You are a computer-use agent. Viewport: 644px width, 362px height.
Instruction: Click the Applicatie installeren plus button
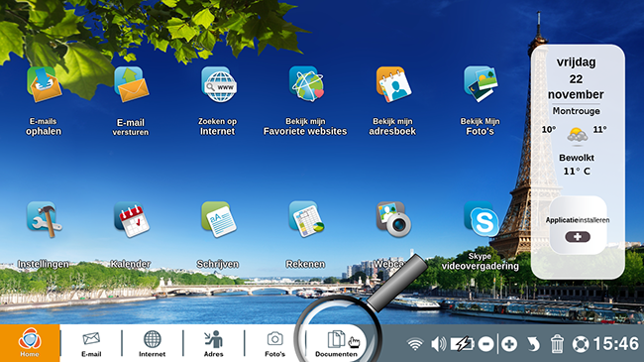pyautogui.click(x=578, y=237)
